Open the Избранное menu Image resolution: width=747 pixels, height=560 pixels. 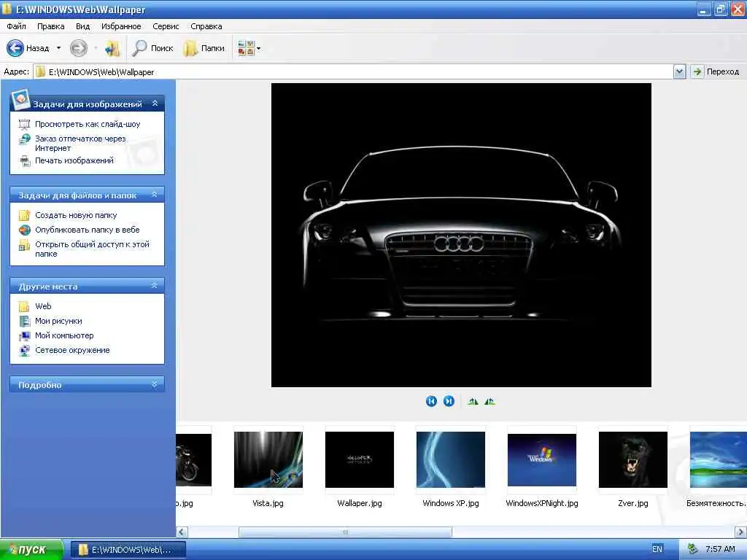tap(121, 26)
